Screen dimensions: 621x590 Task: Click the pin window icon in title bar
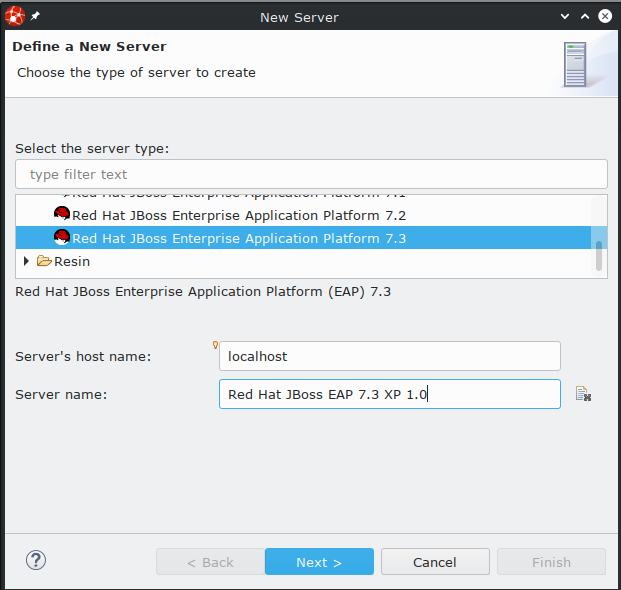coord(36,16)
